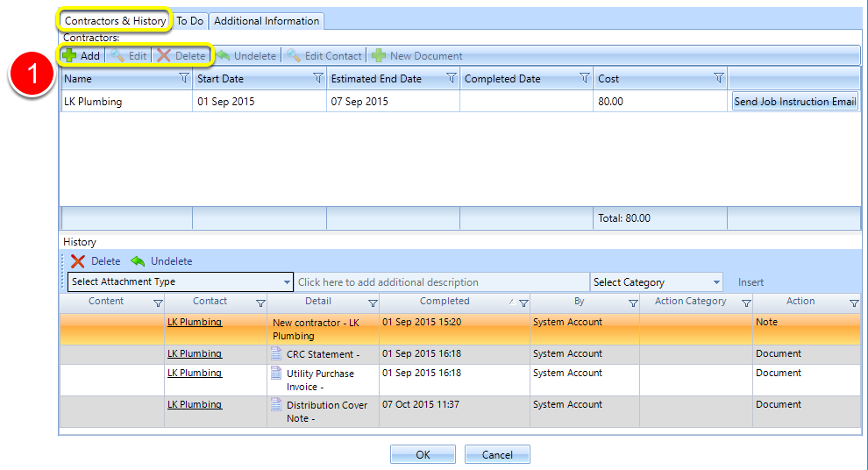Image resolution: width=868 pixels, height=470 pixels.
Task: Sort history by Completed column header
Action: point(445,301)
